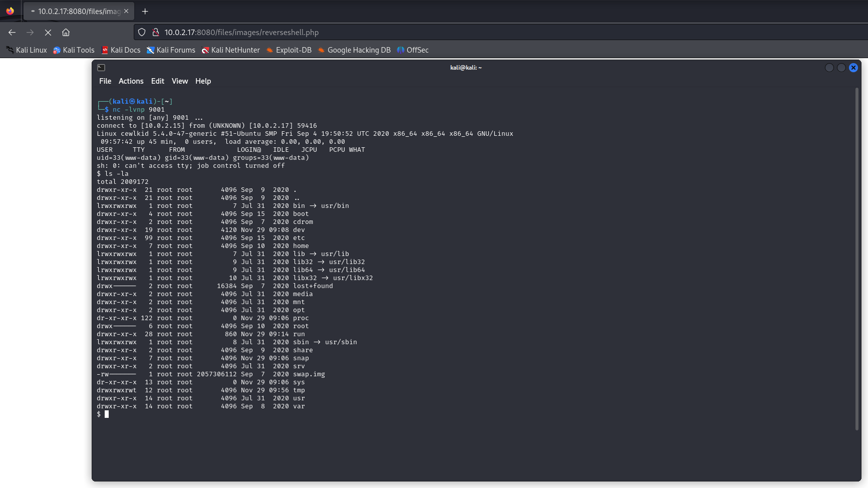Toggle tracking protection via shield icon
This screenshot has height=488, width=868.
[142, 32]
